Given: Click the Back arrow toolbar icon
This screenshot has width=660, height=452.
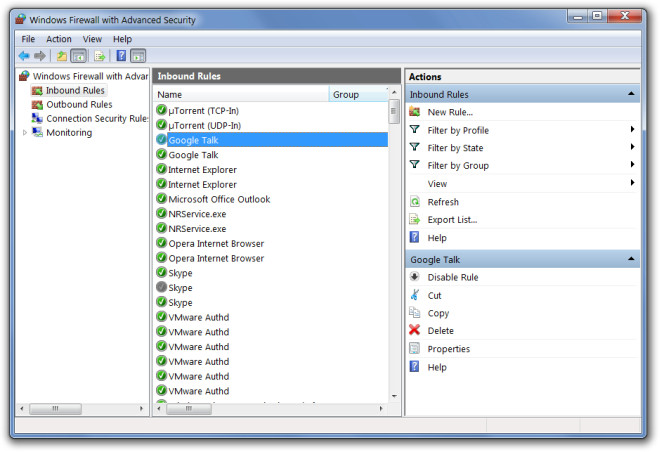Looking at the screenshot, I should [x=24, y=56].
